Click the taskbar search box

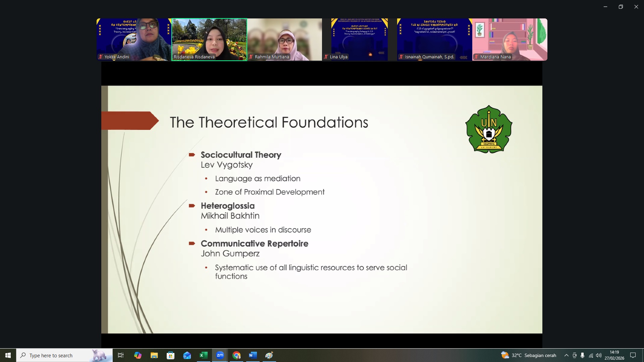[x=64, y=355]
